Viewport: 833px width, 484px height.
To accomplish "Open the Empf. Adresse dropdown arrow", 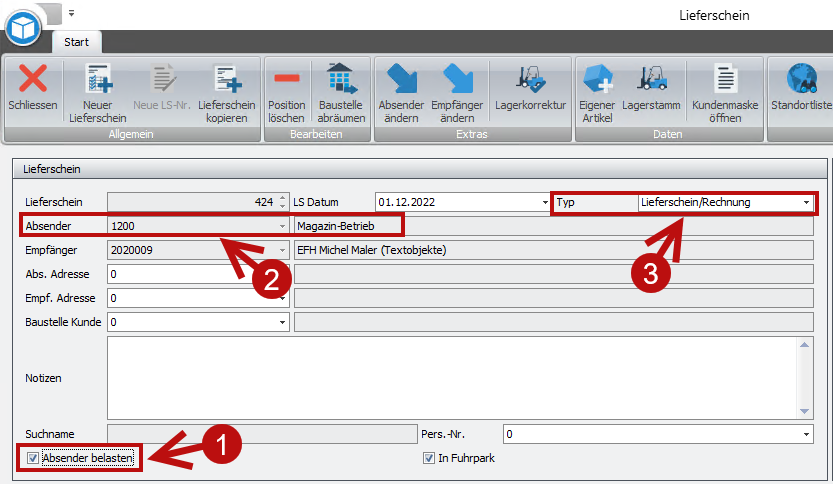I will tap(283, 299).
